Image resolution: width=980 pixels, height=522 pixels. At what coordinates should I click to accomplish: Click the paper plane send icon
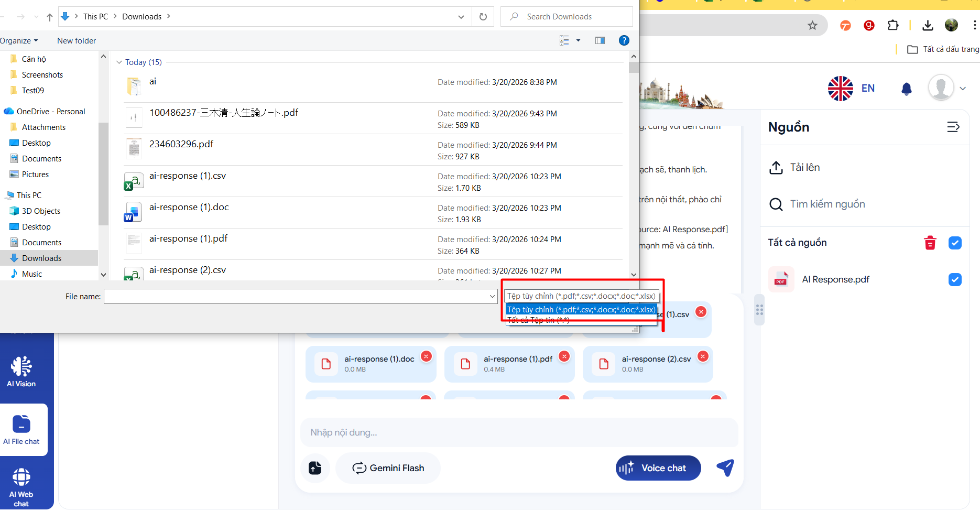[725, 467]
